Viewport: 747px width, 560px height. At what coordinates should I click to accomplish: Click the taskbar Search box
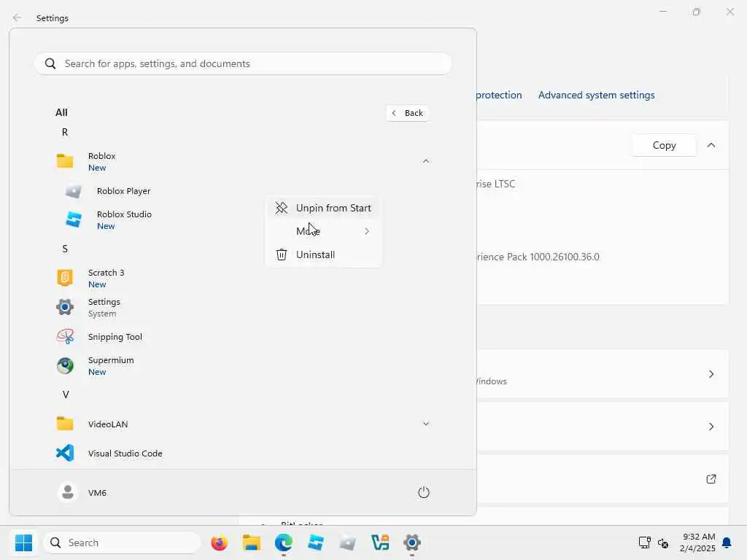coord(122,542)
